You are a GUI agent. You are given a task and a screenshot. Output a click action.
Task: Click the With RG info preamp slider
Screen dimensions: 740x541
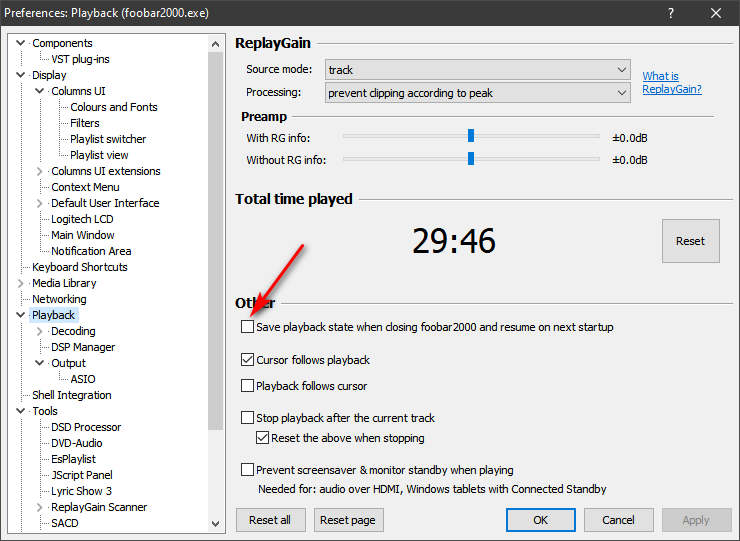point(471,136)
